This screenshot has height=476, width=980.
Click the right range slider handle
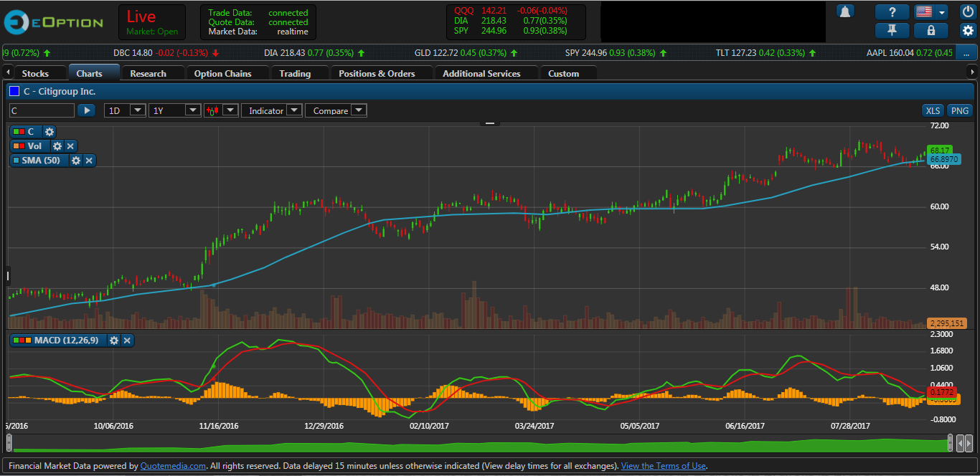coord(951,442)
